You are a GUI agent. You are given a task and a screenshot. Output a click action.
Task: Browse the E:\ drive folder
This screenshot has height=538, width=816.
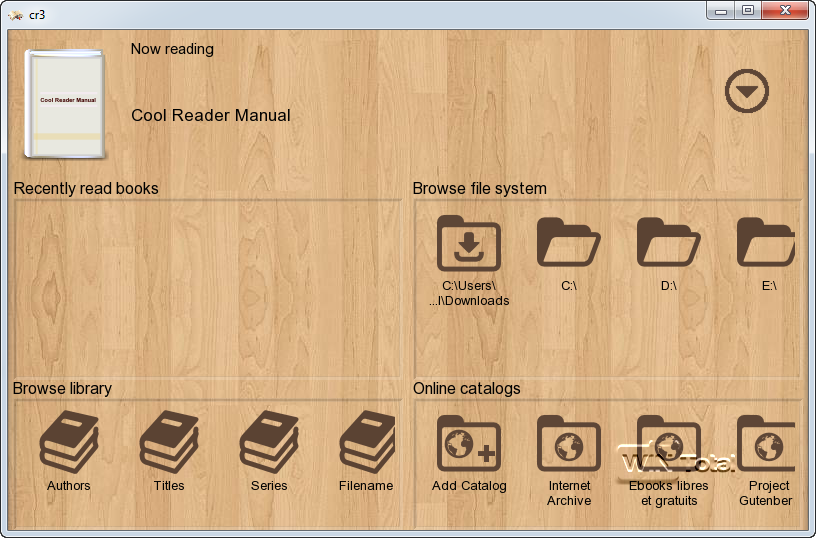point(766,242)
